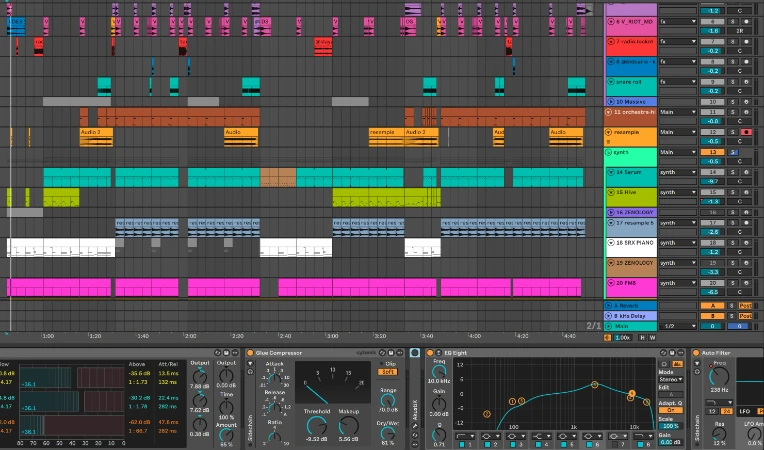Toggle the orange back-to-arrangement button
Viewport: 764px width, 450px height.
(x=608, y=338)
